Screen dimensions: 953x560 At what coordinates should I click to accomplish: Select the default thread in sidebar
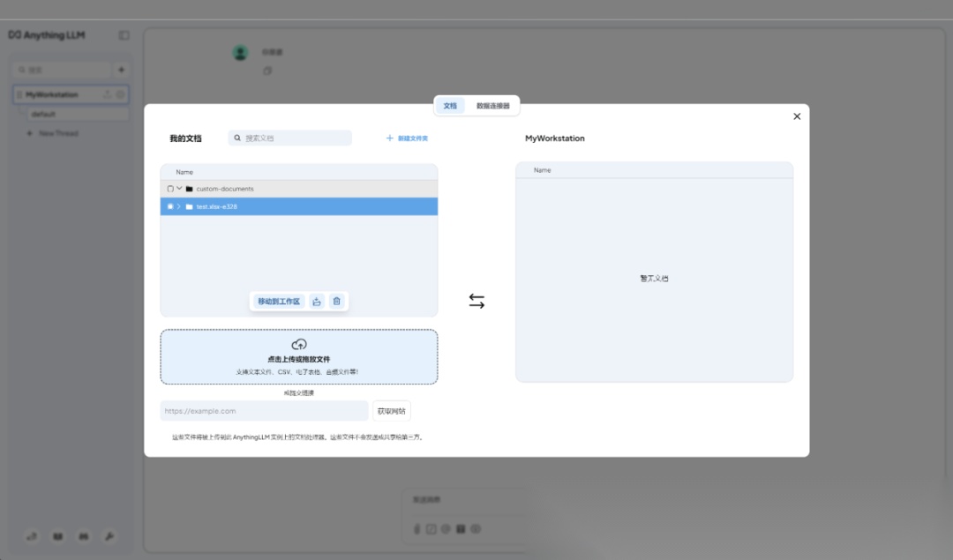78,114
